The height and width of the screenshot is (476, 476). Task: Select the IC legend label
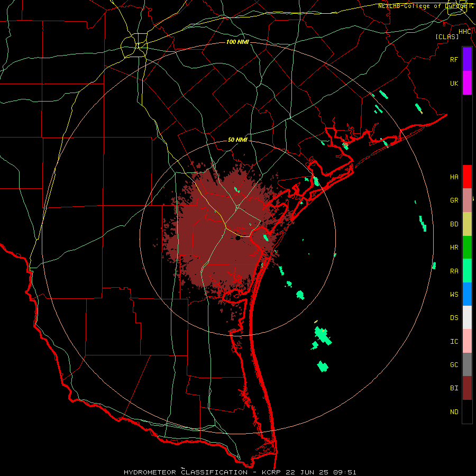point(454,342)
